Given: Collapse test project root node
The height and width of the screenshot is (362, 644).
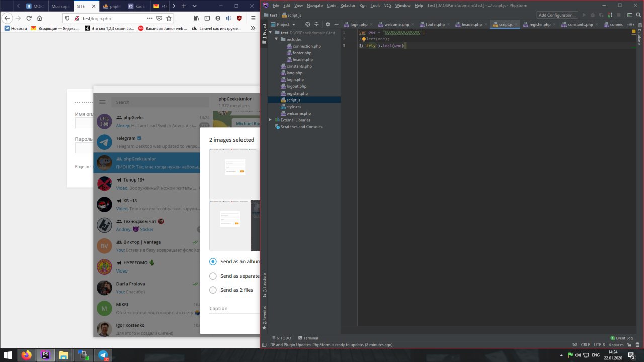Looking at the screenshot, I should pyautogui.click(x=271, y=33).
